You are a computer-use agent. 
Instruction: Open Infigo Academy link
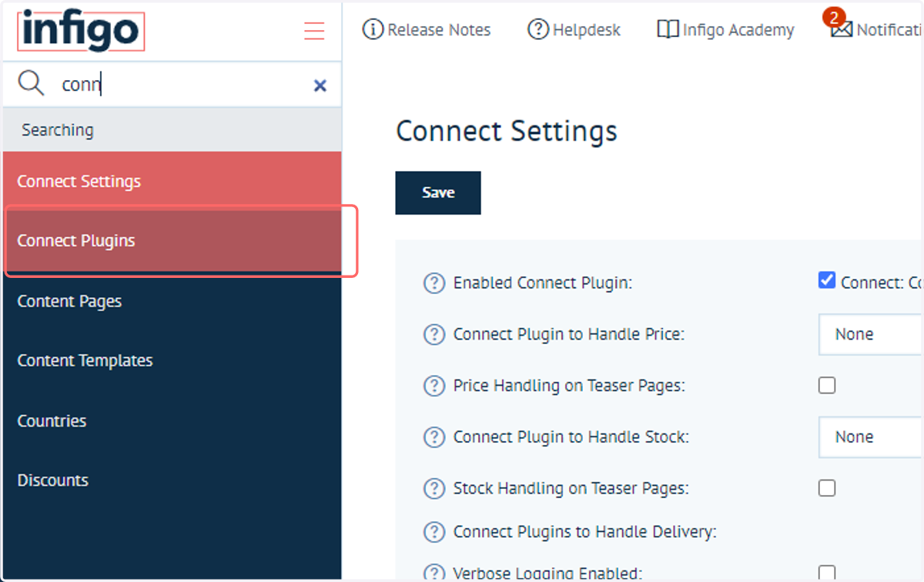point(738,30)
